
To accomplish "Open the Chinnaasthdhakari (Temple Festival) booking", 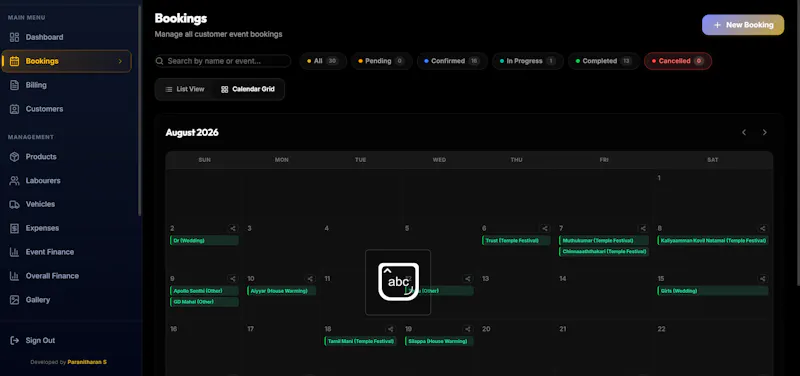I will pyautogui.click(x=604, y=252).
